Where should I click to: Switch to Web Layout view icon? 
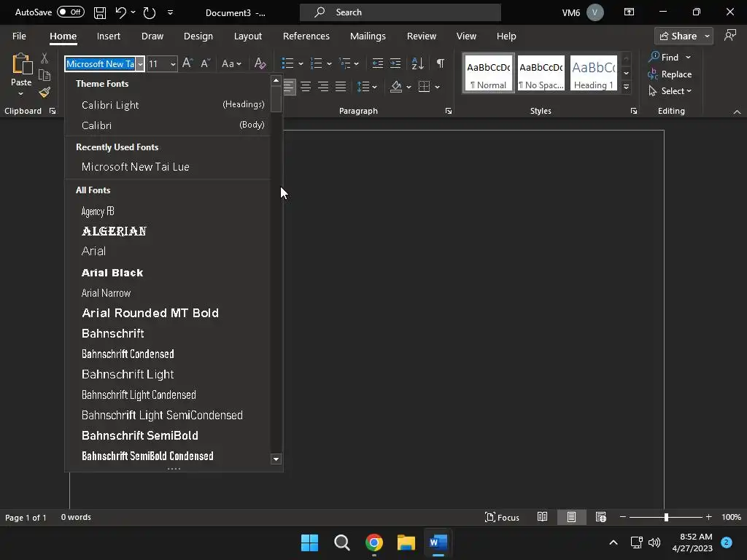click(601, 517)
